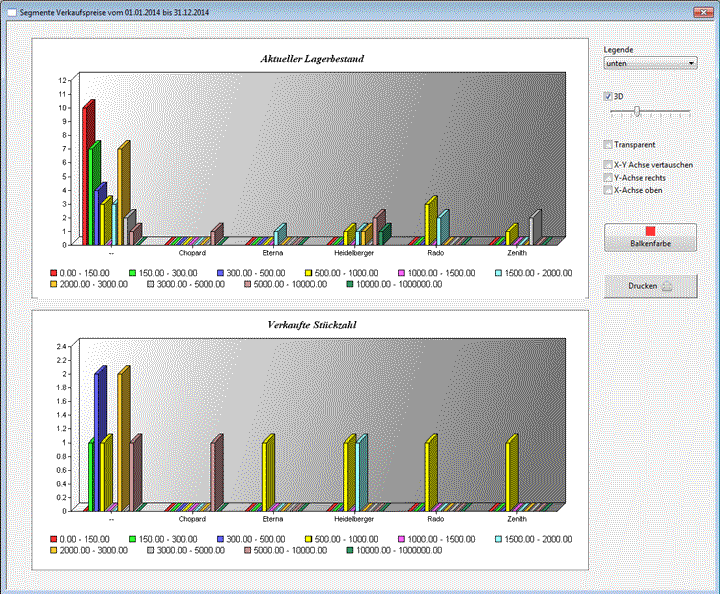Screen dimensions: 720x594
Task: Click orange 2000.00 - 3000.00 legend swatch, bottom chart
Action: 54,550
